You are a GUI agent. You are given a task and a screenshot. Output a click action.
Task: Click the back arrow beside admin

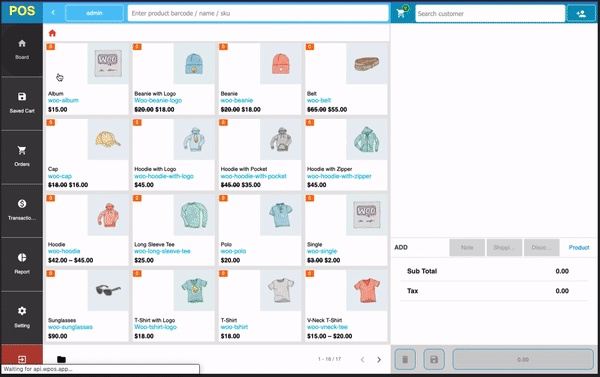tap(53, 13)
